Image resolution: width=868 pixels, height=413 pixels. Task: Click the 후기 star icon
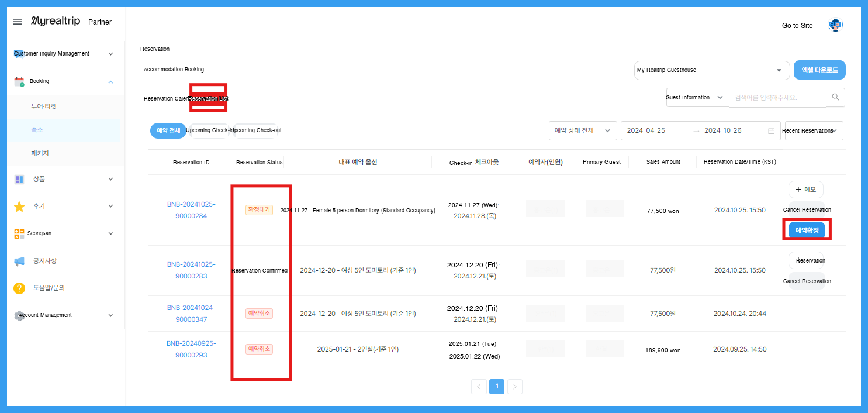point(19,206)
